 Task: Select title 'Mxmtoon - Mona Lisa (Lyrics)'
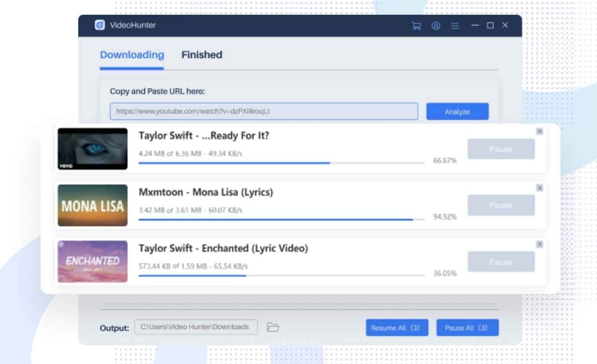tap(206, 192)
